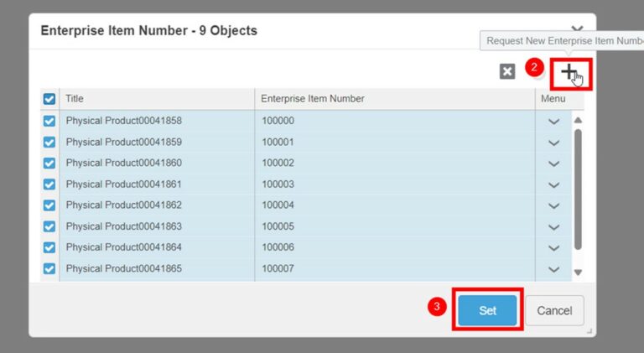Image resolution: width=644 pixels, height=353 pixels.
Task: Open menu chevron for Physical Product00041858
Action: 553,122
